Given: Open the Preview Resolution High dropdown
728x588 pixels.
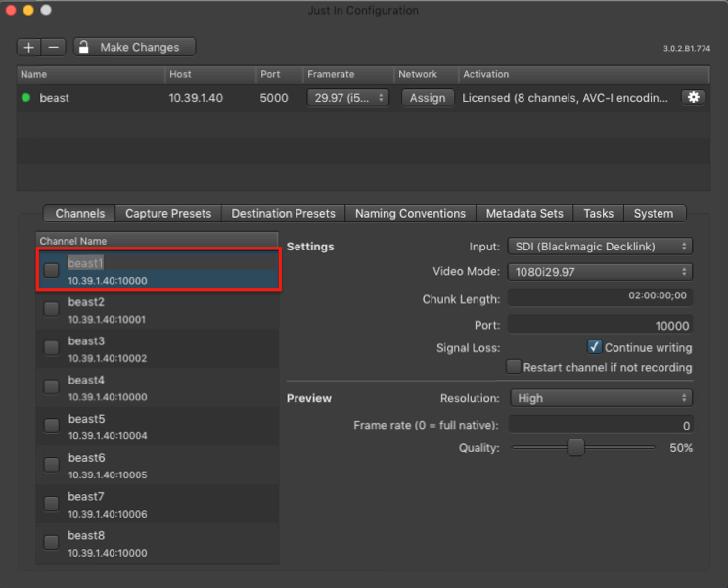Looking at the screenshot, I should coord(601,398).
